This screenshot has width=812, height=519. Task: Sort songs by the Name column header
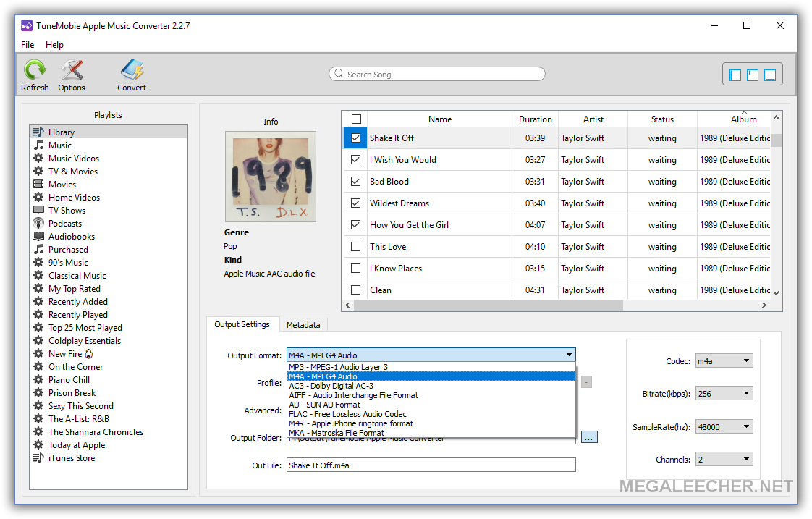440,119
